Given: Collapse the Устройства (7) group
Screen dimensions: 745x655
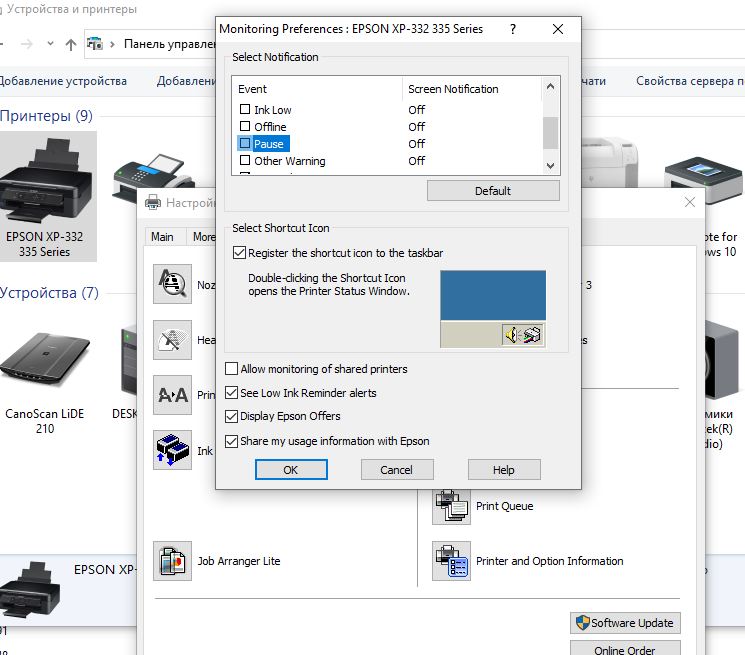Looking at the screenshot, I should coord(49,293).
